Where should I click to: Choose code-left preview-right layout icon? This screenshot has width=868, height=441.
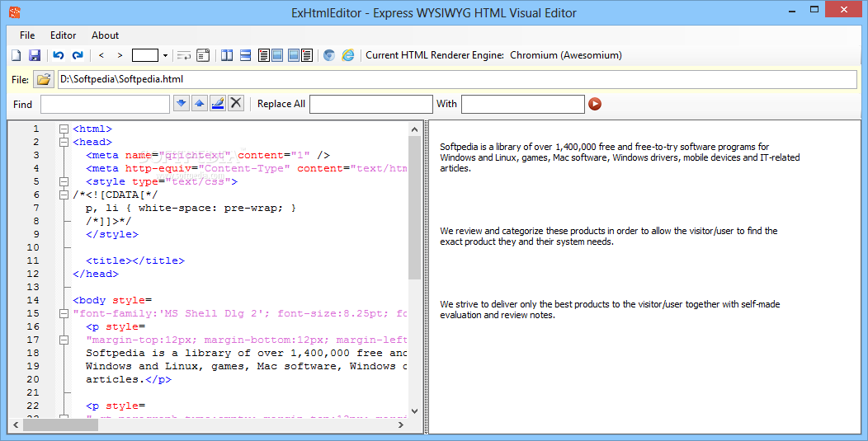coord(271,55)
